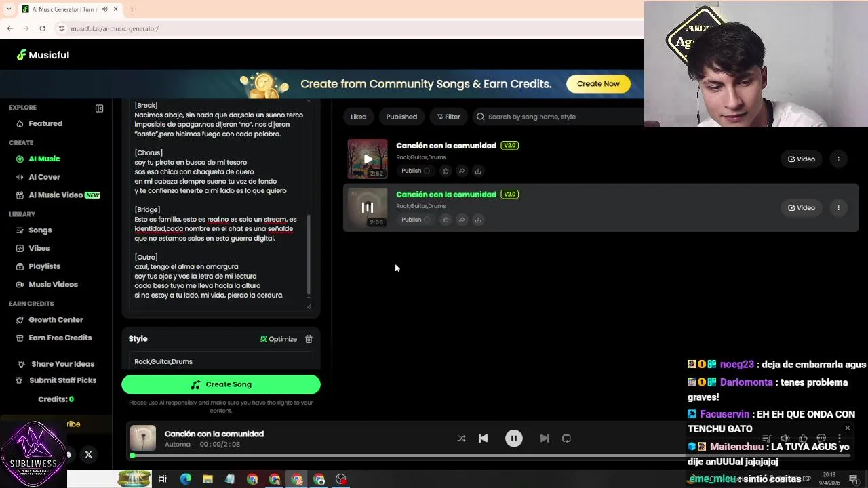Open player cover art thumbnail
Viewport: 868px width, 488px height.
pyautogui.click(x=143, y=439)
